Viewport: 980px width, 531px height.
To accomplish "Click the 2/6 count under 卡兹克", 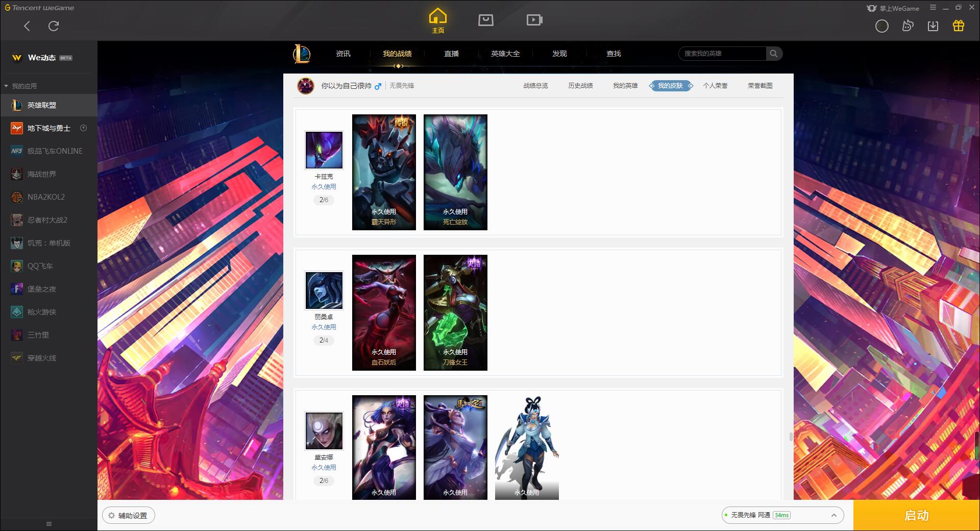I will pyautogui.click(x=324, y=200).
